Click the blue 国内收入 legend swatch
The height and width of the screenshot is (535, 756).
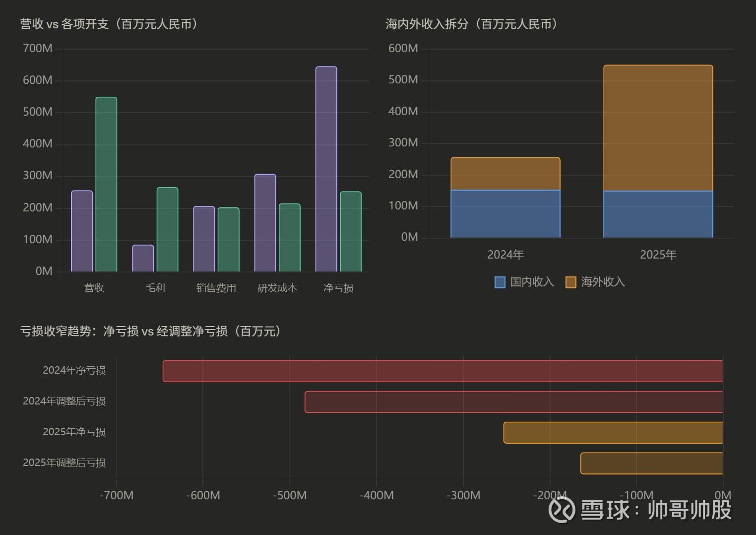click(500, 282)
